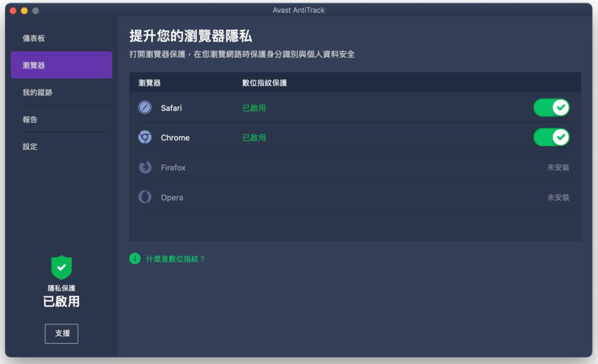598x364 pixels.
Task: Disable Safari fingerprint protection toggle
Action: pyautogui.click(x=551, y=108)
